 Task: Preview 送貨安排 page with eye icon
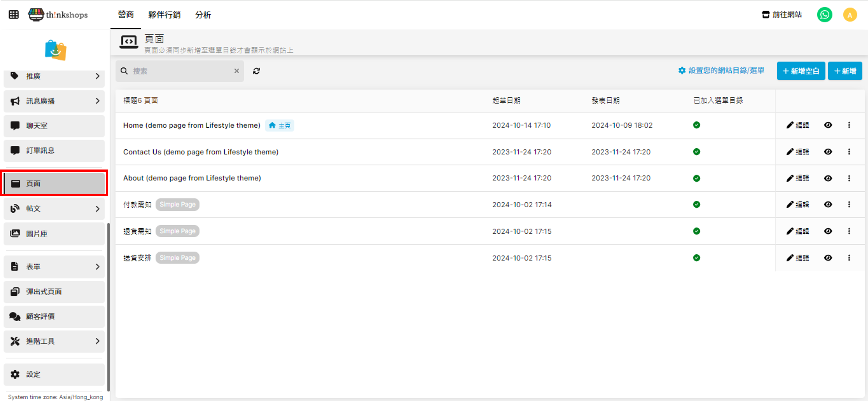click(828, 258)
